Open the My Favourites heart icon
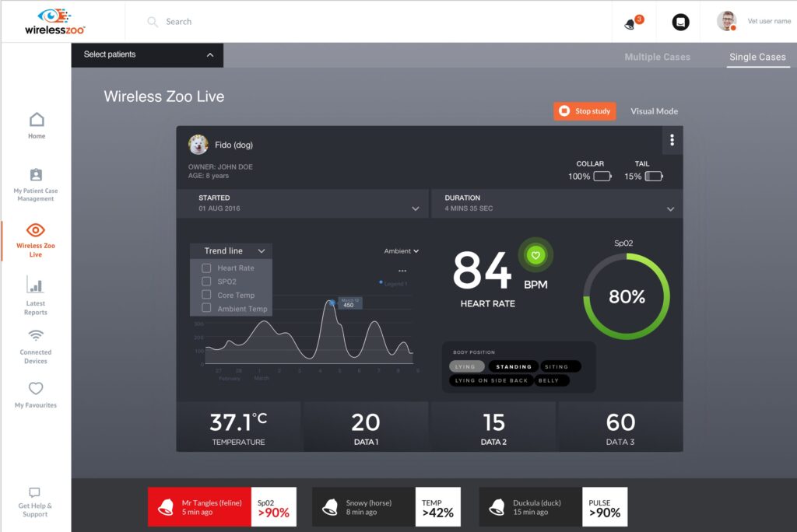797x532 pixels. pyautogui.click(x=36, y=388)
